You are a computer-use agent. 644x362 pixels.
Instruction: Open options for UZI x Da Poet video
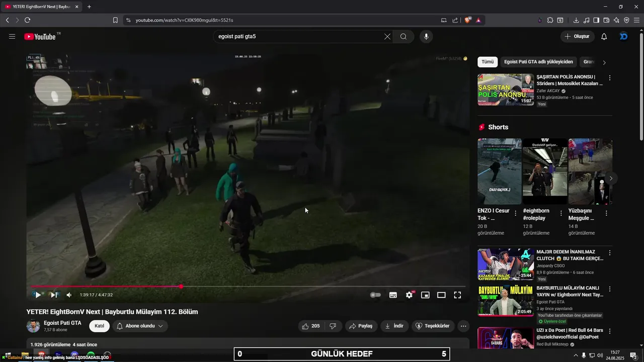coord(610,331)
